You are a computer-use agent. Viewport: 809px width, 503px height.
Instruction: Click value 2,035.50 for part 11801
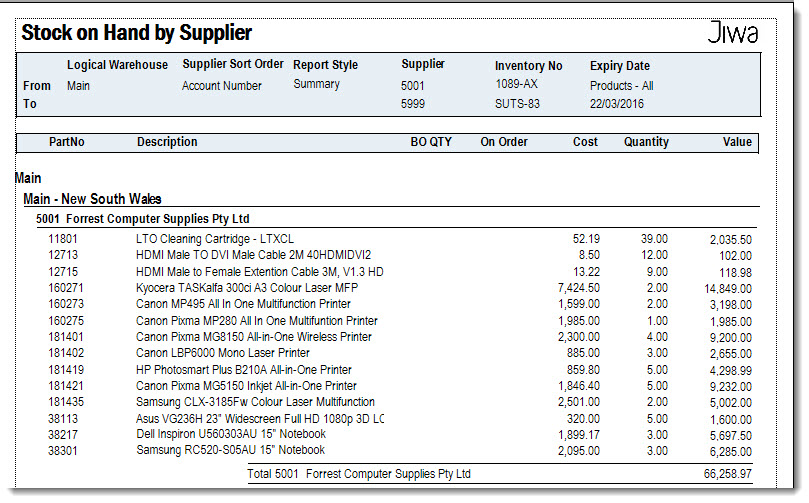(x=731, y=240)
